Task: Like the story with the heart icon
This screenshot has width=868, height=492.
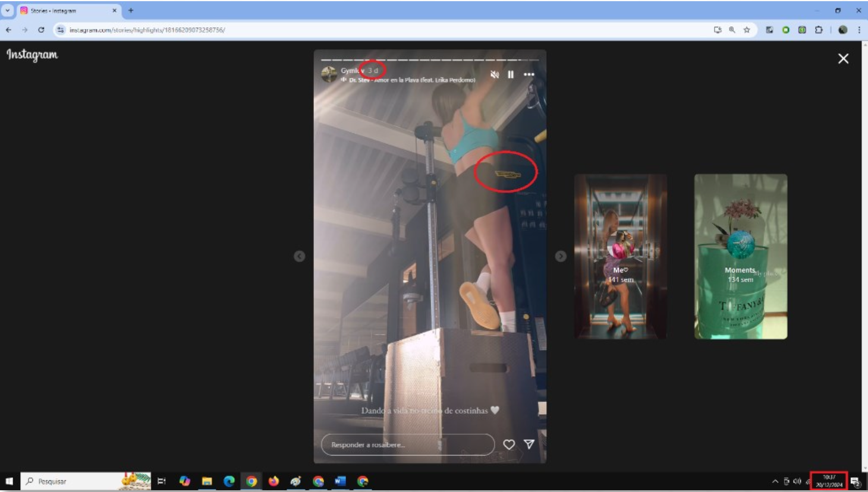Action: coord(509,444)
